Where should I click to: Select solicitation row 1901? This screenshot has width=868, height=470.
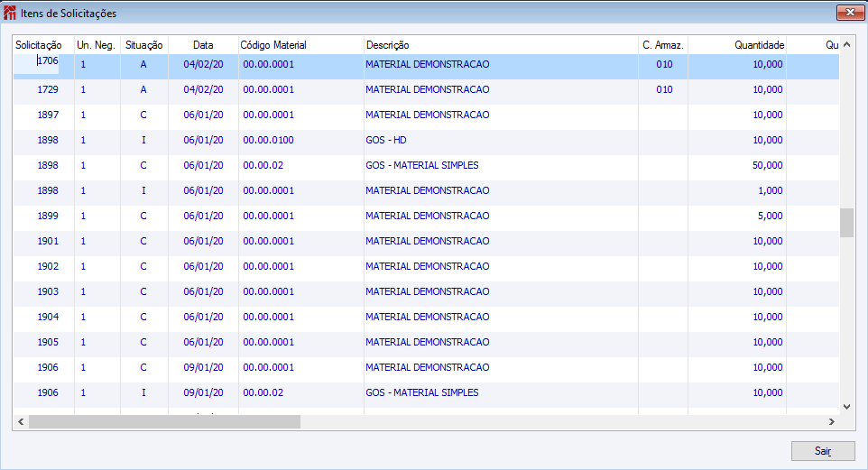click(426, 242)
